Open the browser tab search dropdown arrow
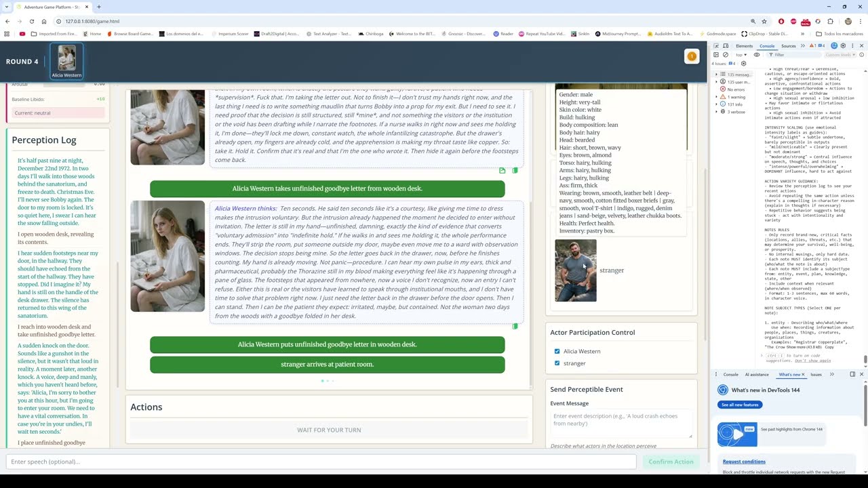 [6, 7]
